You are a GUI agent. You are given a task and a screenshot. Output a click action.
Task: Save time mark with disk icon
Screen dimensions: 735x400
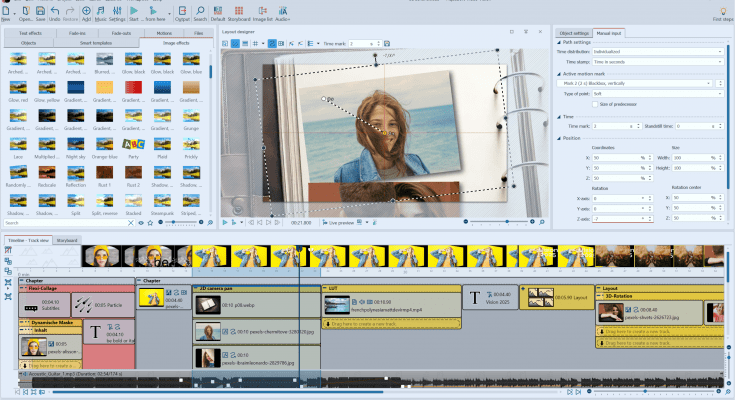tap(387, 44)
